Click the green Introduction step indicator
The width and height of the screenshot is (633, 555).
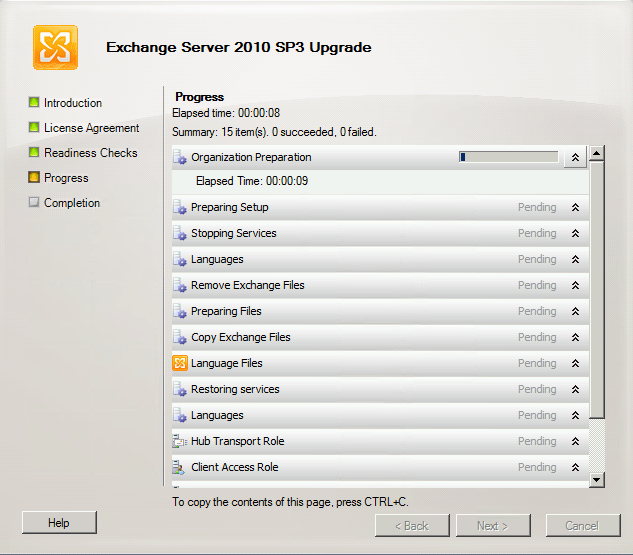pyautogui.click(x=34, y=102)
